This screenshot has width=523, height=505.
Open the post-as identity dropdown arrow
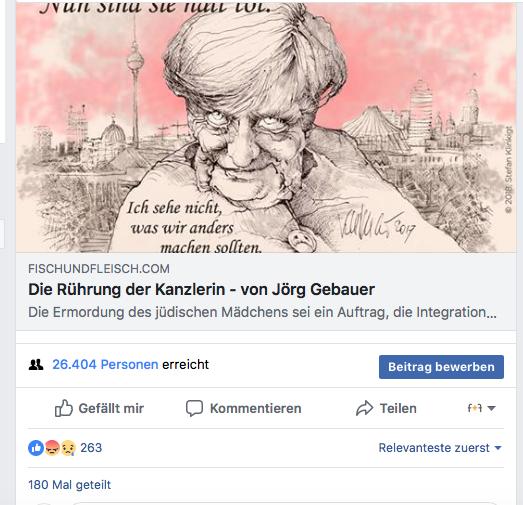coord(491,408)
